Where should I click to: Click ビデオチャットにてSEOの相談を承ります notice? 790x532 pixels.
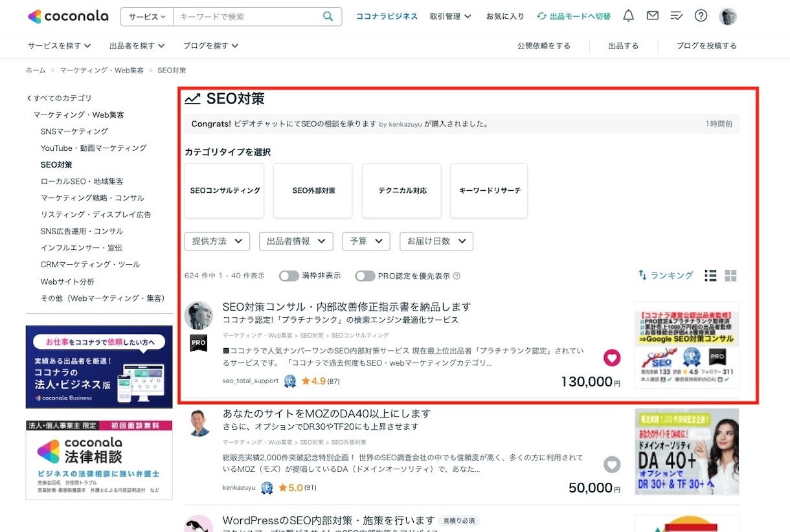(304, 124)
